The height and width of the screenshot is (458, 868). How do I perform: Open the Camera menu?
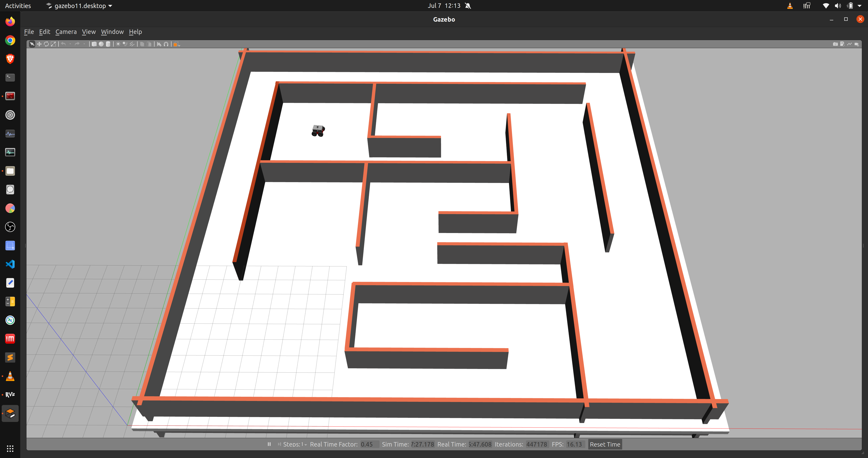pos(66,32)
